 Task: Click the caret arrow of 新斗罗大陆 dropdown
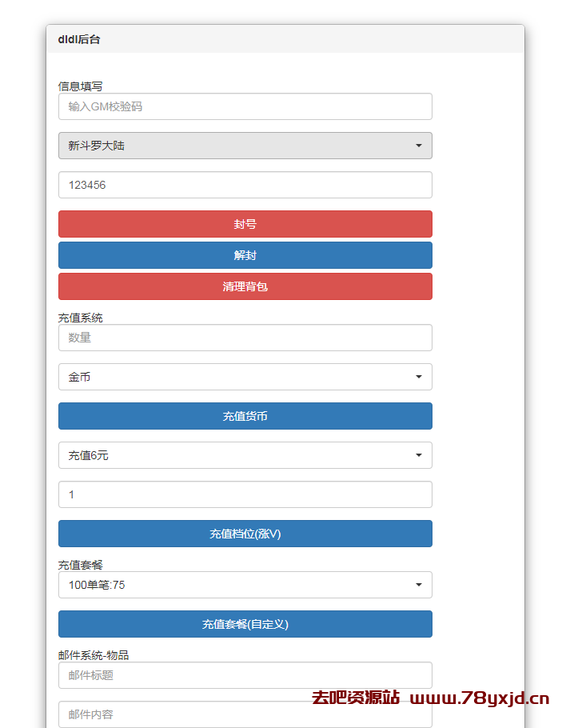pyautogui.click(x=419, y=146)
